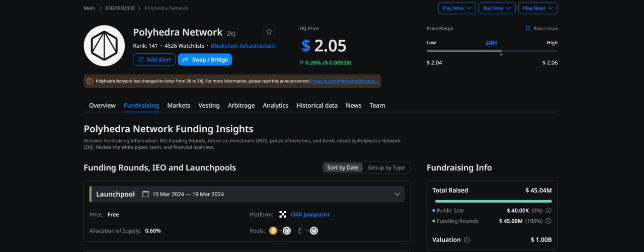Click the $ 1.00B valuation value
This screenshot has width=644, height=252.
541,240
